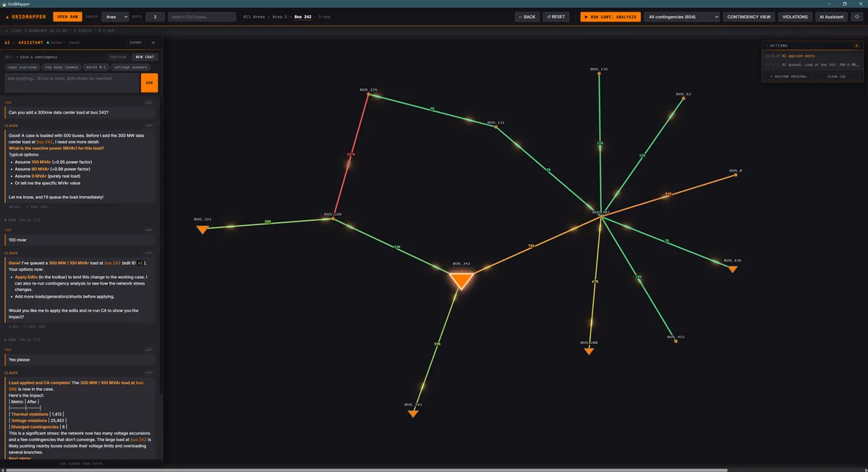Click the Actions count badge '2'
This screenshot has height=472, width=868.
(856, 45)
